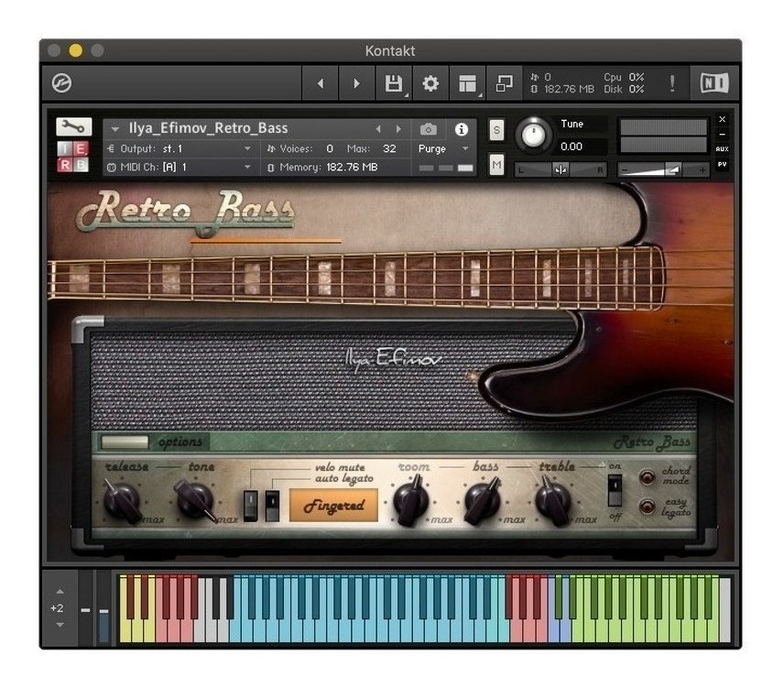Viewport: 784px width, 687px height.
Task: Click the mod wheel
Action: point(104,608)
